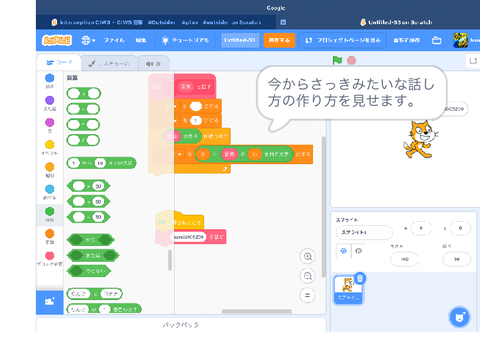
Task: Switch to the コード tab
Action: pyautogui.click(x=59, y=62)
